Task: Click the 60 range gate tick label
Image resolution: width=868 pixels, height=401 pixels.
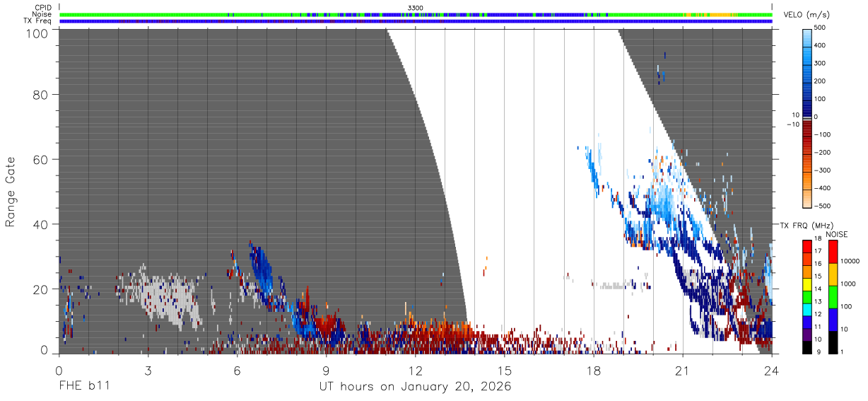Action: coord(40,160)
